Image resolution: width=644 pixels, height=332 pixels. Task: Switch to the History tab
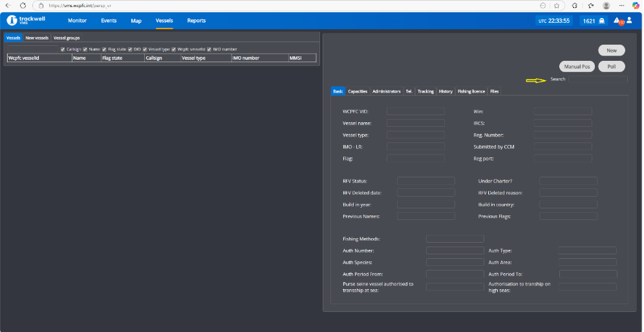coord(445,91)
